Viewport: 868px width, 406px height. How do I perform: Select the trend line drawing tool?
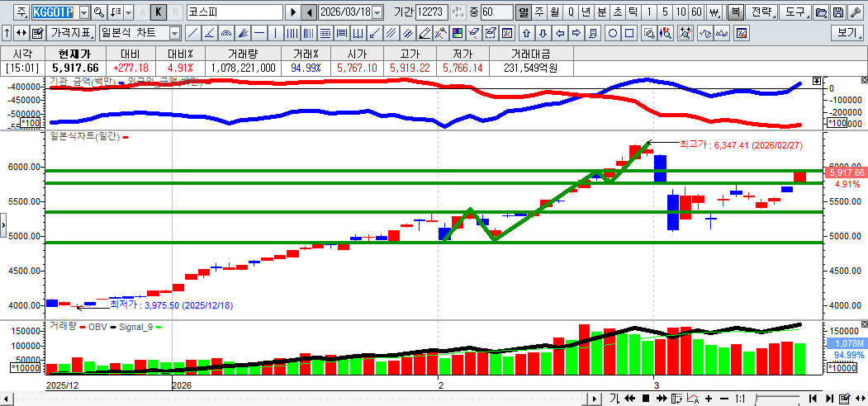[x=192, y=33]
